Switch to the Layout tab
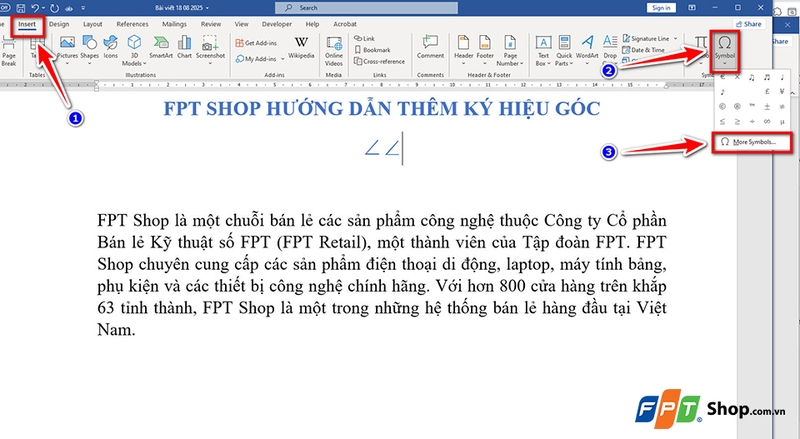Image resolution: width=800 pixels, height=439 pixels. (92, 24)
